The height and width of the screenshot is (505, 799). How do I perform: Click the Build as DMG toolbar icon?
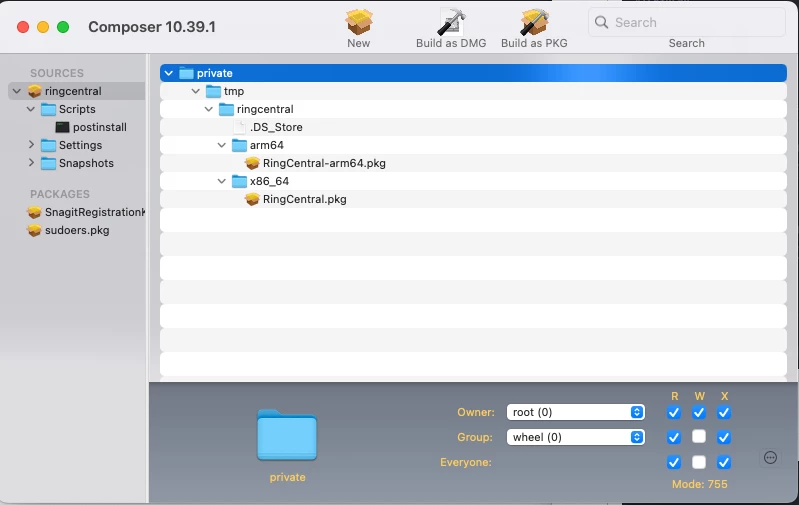451,22
